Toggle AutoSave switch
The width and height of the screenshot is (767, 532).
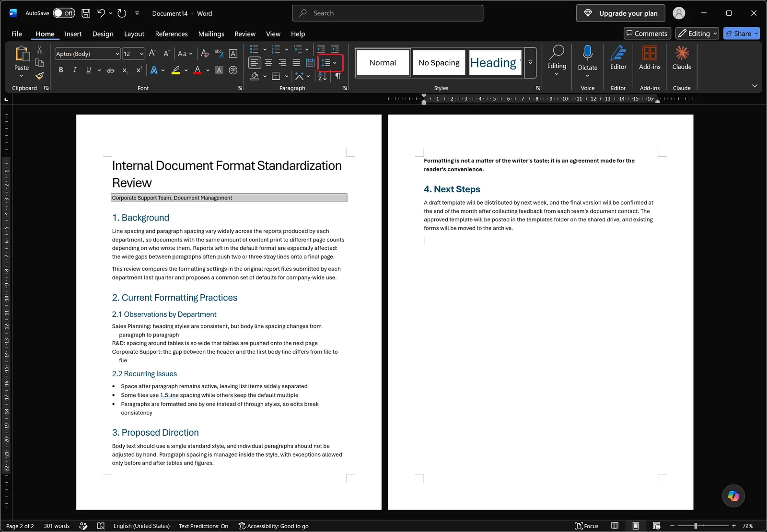(x=64, y=13)
